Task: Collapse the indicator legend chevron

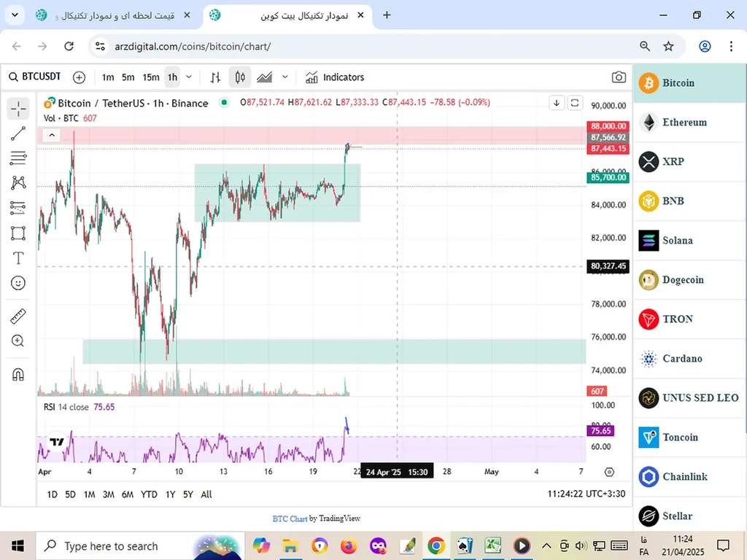Action: click(x=52, y=135)
